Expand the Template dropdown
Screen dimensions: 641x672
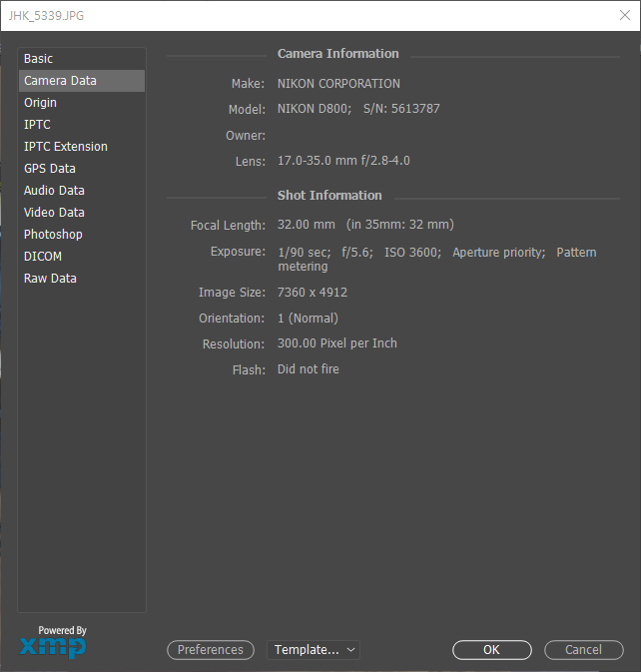pyautogui.click(x=314, y=650)
